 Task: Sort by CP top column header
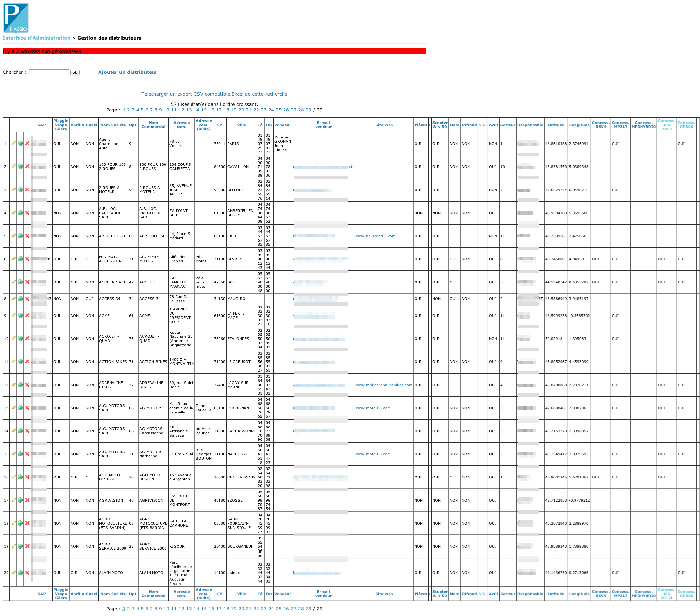tap(219, 125)
